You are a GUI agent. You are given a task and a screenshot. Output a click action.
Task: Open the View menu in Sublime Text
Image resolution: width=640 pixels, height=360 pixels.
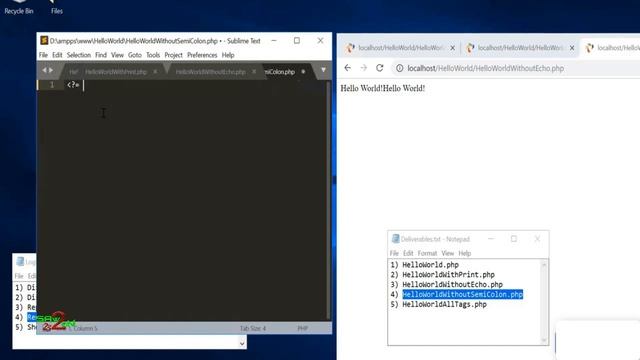point(117,55)
